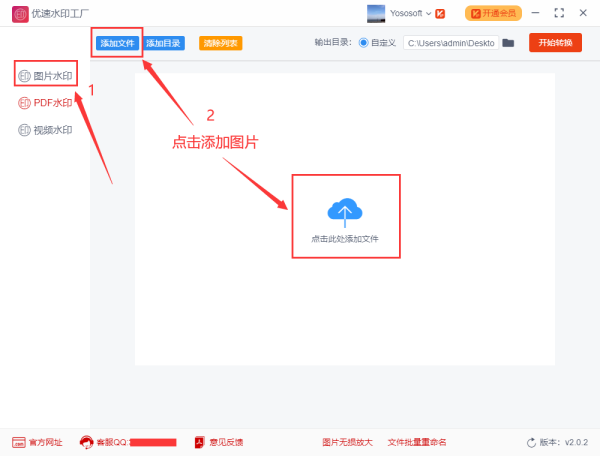Select the 自定义 output radio button

tap(363, 43)
